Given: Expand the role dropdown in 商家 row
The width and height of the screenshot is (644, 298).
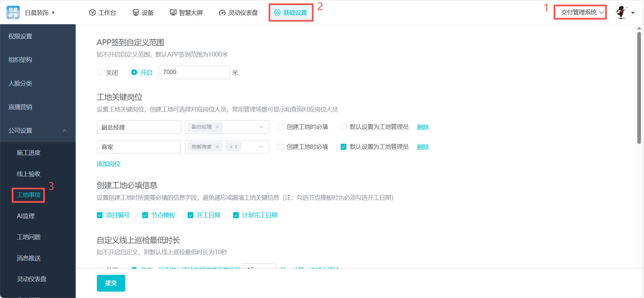Looking at the screenshot, I should click(x=261, y=147).
